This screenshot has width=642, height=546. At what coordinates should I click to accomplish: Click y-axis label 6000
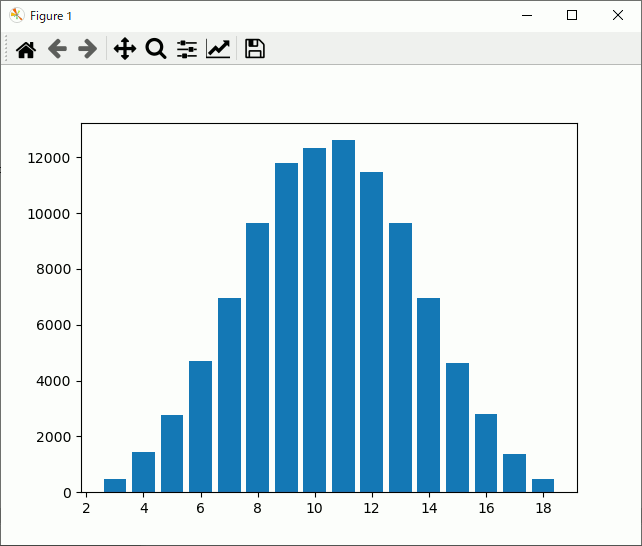click(x=53, y=325)
